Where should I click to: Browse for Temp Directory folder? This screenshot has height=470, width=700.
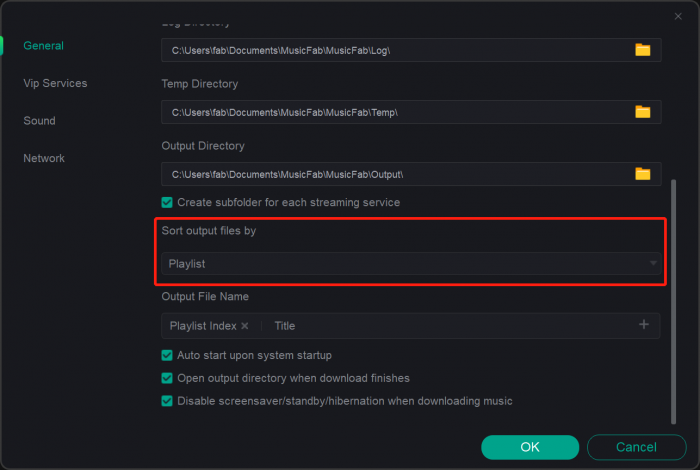point(642,112)
